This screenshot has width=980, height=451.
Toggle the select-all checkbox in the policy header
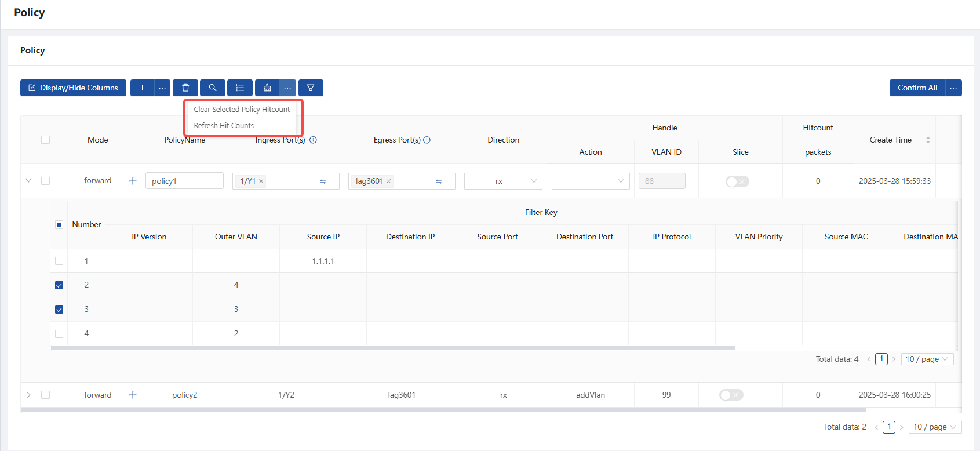pos(46,140)
